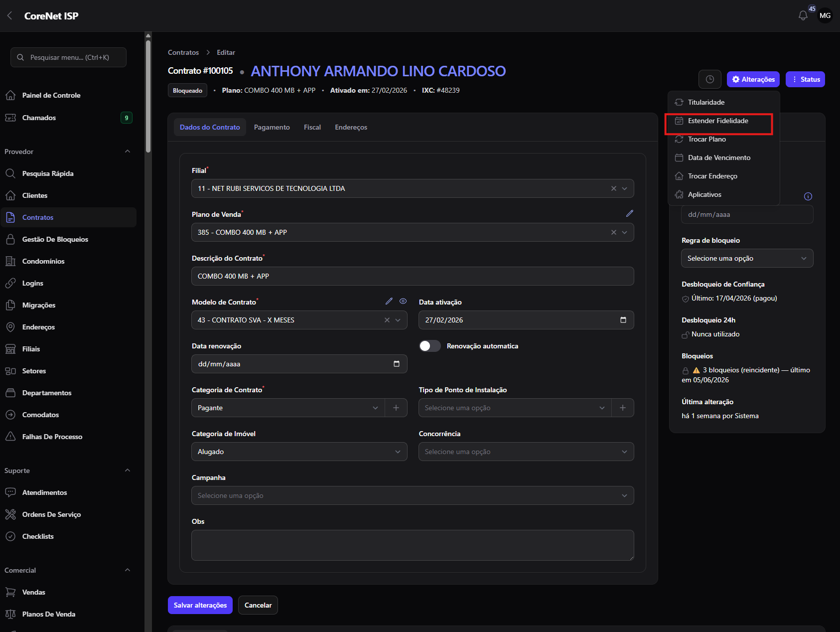
Task: Open the Modelo de Contrato dropdown arrow
Action: point(398,320)
